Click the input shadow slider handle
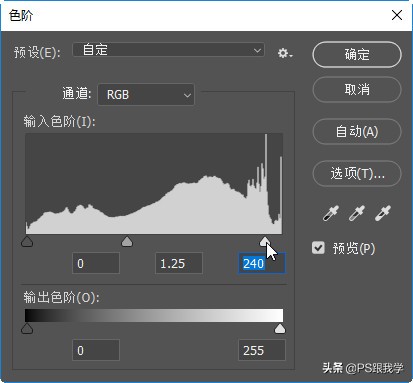Image resolution: width=413 pixels, height=383 pixels. point(27,241)
